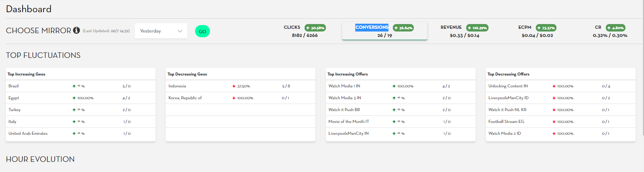Image resolution: width=644 pixels, height=172 pixels.
Task: Switch to the Clicks metric tab
Action: click(x=305, y=31)
